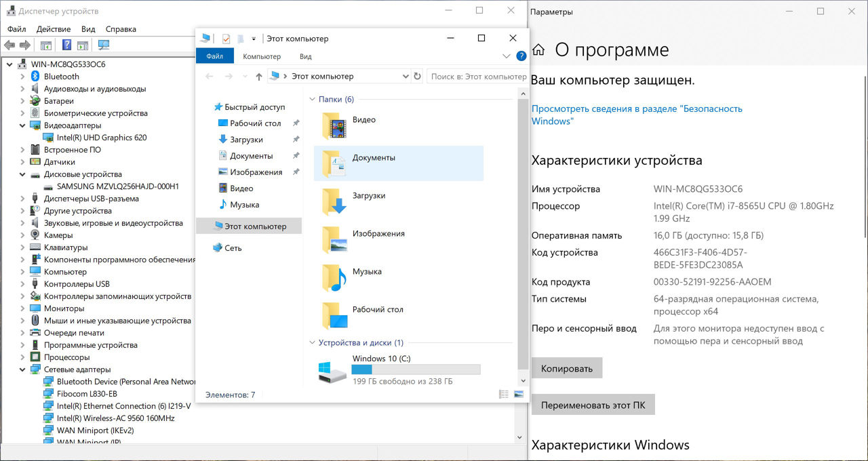Open the Действие menu in Device Manager
Image resolution: width=868 pixels, height=461 pixels.
tap(54, 29)
